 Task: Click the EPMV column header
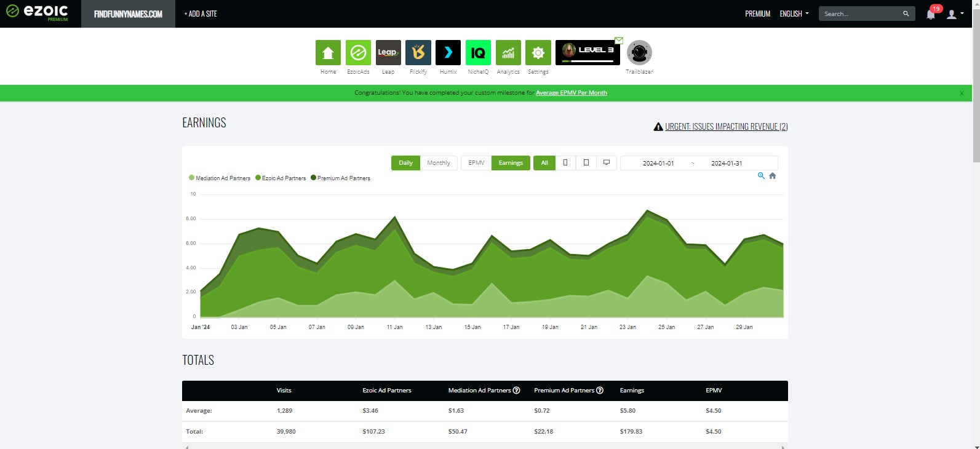[x=714, y=391]
